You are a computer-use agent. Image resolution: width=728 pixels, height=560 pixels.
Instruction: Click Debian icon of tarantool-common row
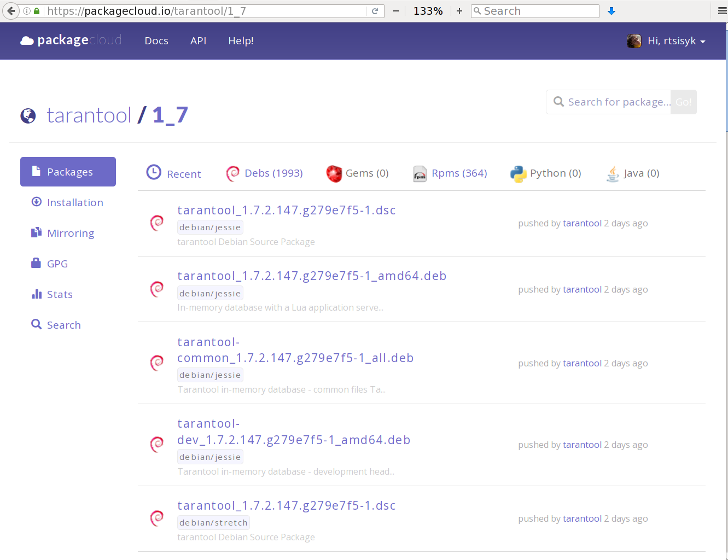point(157,363)
